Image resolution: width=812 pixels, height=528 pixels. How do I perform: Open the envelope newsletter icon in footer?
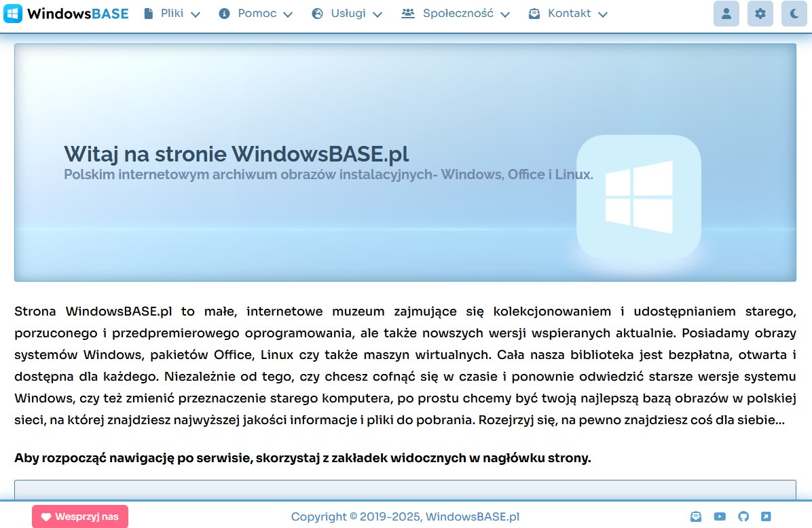(x=695, y=516)
